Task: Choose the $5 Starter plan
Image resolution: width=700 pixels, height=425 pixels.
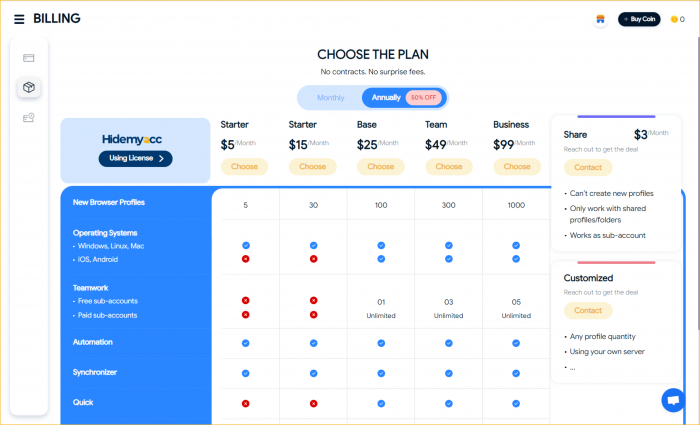Action: (x=245, y=167)
